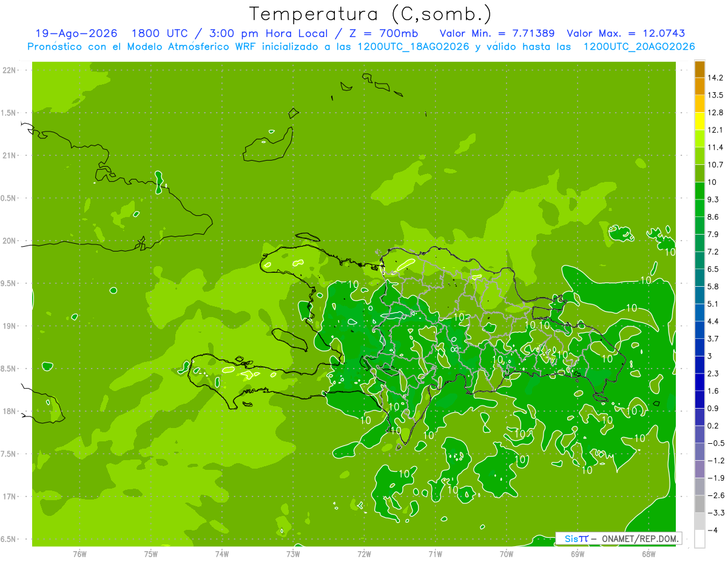Click the "72W" longitude axis label

(x=364, y=554)
